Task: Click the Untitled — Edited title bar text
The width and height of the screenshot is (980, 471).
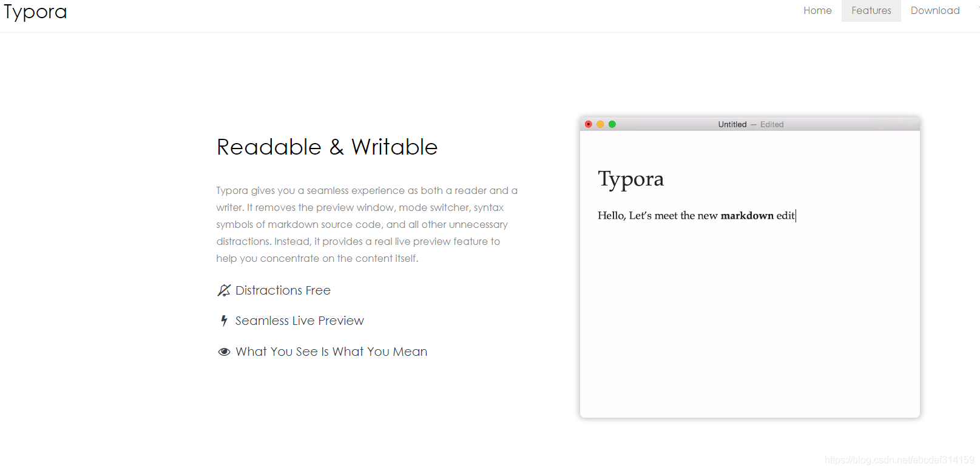Action: (x=751, y=124)
